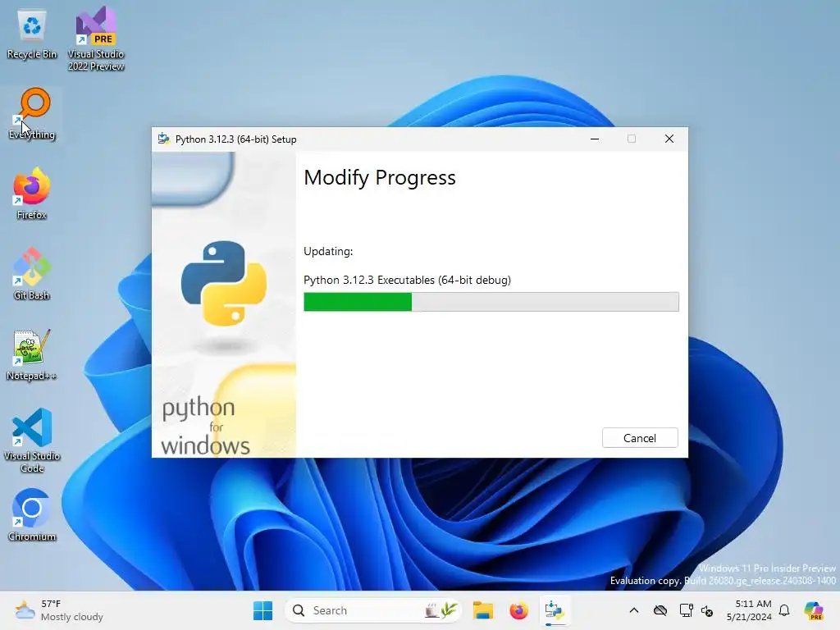Open the clock and date flyout

[x=749, y=610]
